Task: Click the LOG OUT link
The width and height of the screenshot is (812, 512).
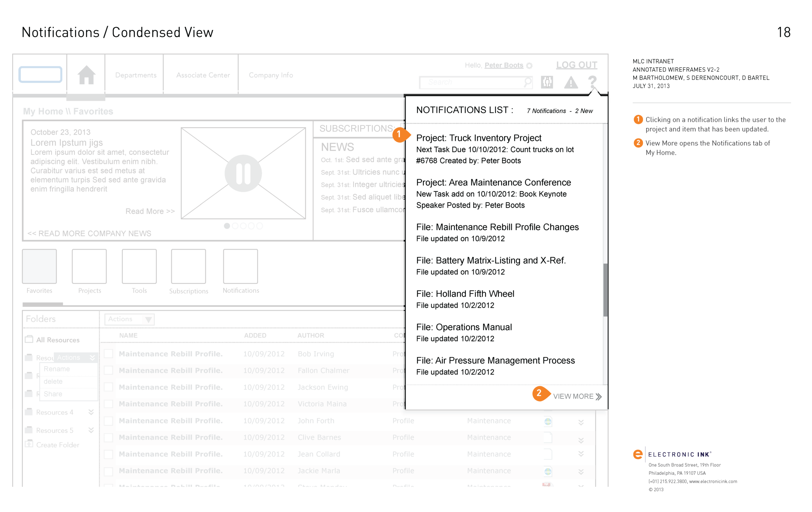Action: pos(577,65)
